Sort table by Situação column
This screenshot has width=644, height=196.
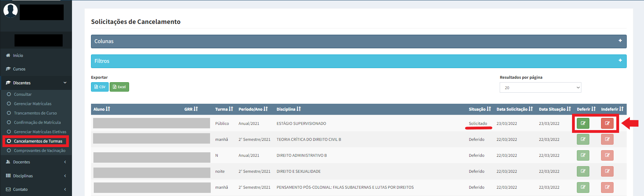489,109
